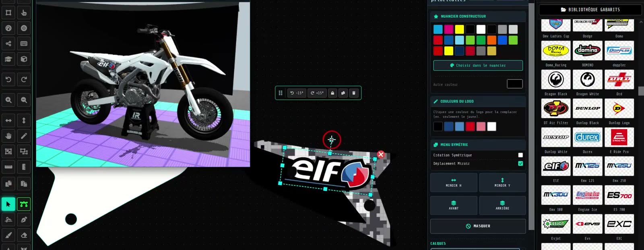The image size is (644, 250).
Task: Select the hand pan tool
Action: click(x=8, y=136)
